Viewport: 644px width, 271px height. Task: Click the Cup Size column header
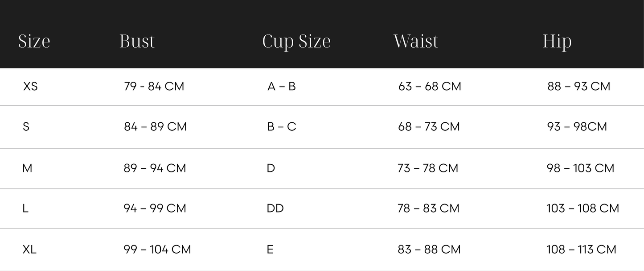click(x=296, y=42)
